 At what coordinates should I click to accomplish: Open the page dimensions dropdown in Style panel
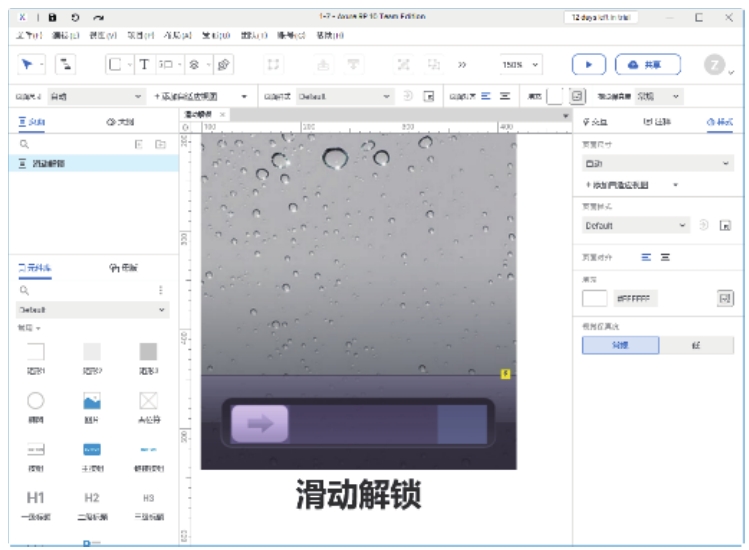(657, 162)
